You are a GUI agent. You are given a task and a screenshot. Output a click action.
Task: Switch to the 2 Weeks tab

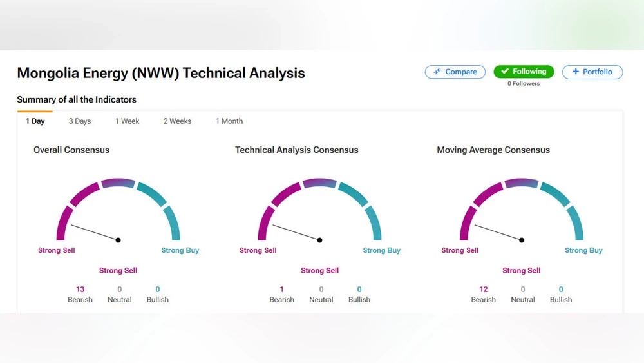pos(178,121)
